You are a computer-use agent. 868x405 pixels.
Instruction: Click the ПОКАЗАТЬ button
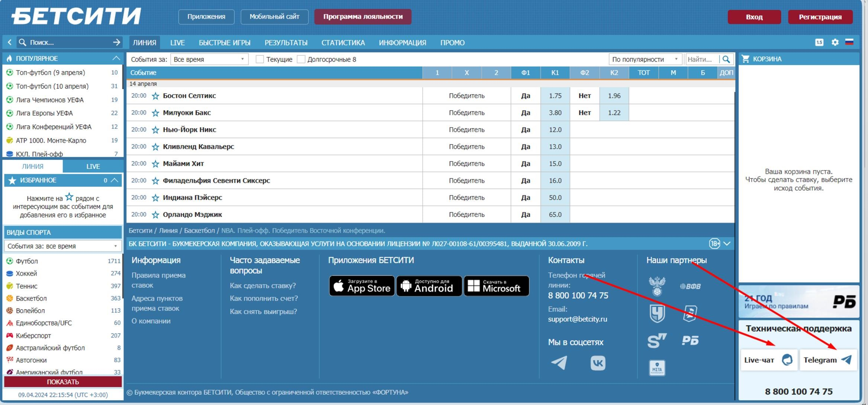(x=63, y=382)
